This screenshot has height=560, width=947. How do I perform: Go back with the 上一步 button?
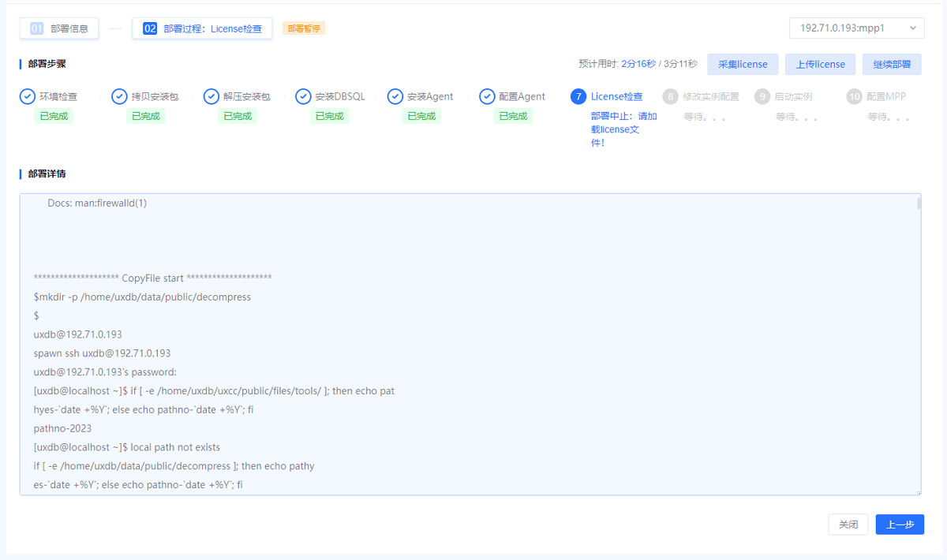[x=900, y=525]
